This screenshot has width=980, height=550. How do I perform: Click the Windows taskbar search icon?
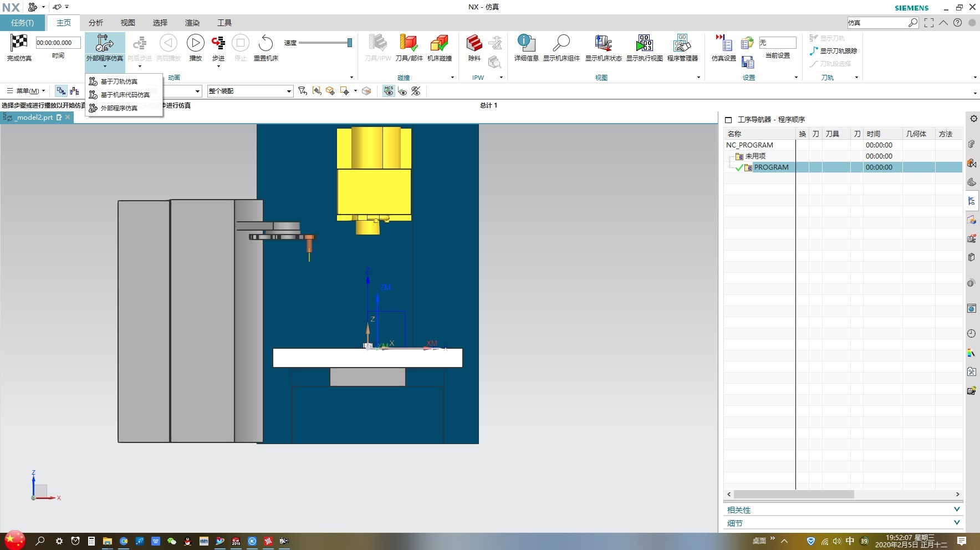click(x=40, y=541)
